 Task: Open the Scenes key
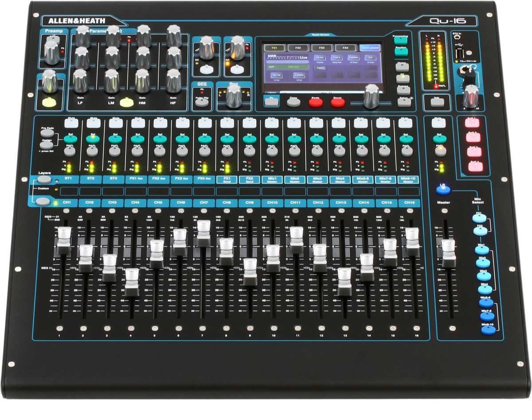click(x=403, y=90)
